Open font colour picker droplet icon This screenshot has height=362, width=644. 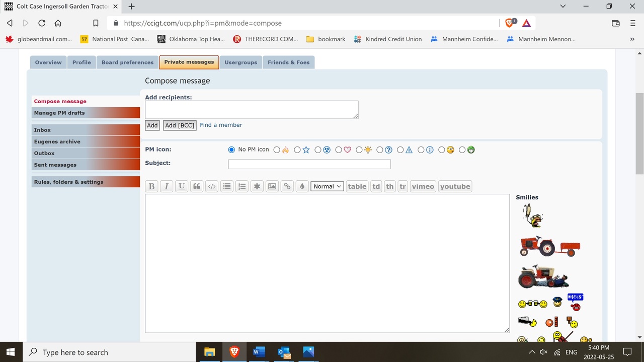302,186
